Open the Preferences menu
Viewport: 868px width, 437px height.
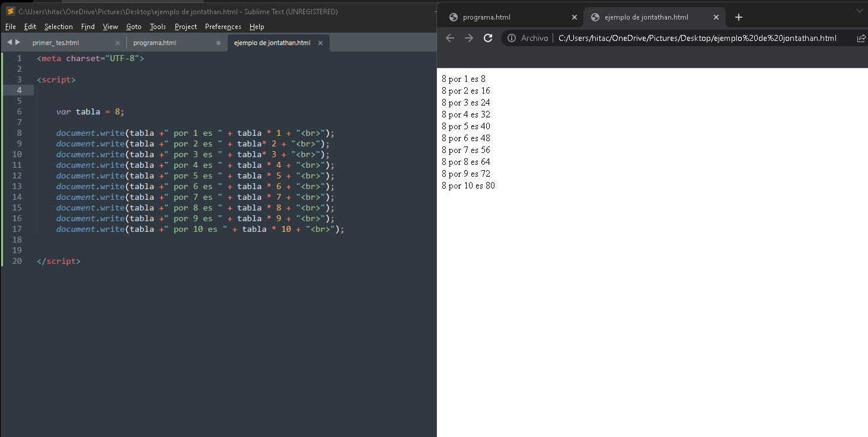tap(223, 27)
